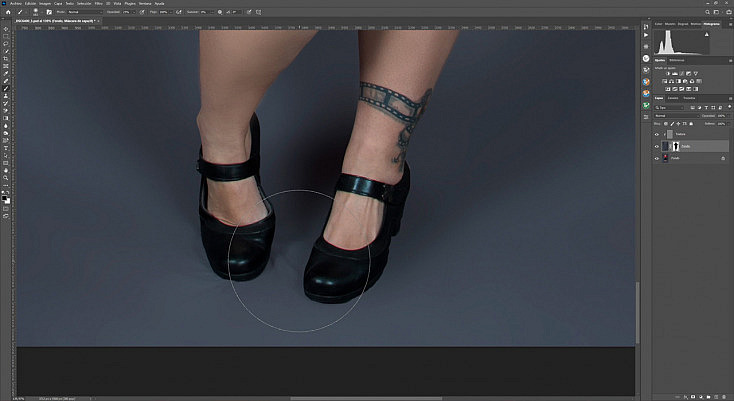Image resolution: width=734 pixels, height=401 pixels.
Task: Click Lock all padlock icon in Layers
Action: [691, 124]
